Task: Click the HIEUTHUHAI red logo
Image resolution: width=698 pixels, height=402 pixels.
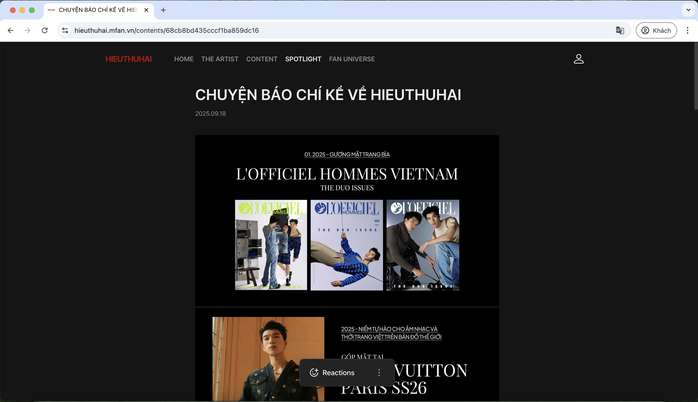Action: coord(129,59)
